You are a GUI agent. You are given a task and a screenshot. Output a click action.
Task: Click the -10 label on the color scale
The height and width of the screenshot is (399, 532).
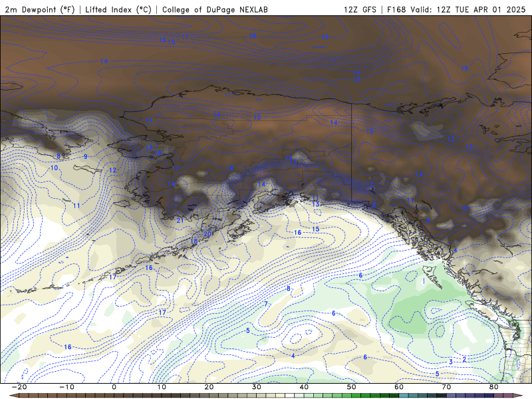(x=66, y=387)
